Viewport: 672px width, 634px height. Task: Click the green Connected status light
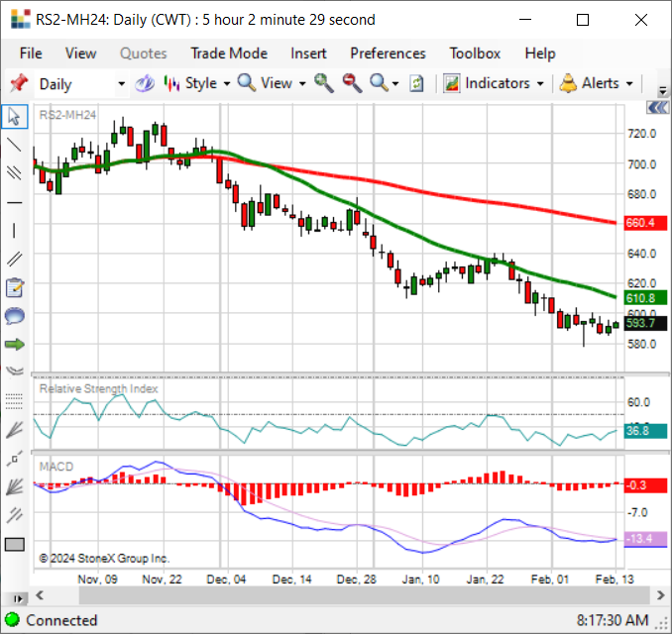(12, 620)
